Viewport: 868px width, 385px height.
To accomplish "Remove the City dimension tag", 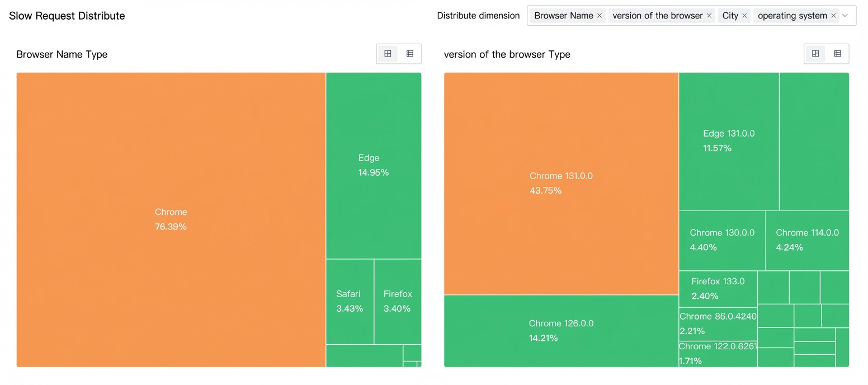I will 744,16.
